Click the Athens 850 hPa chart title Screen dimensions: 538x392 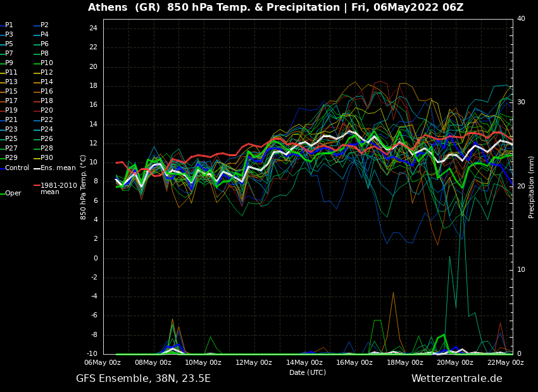click(275, 8)
